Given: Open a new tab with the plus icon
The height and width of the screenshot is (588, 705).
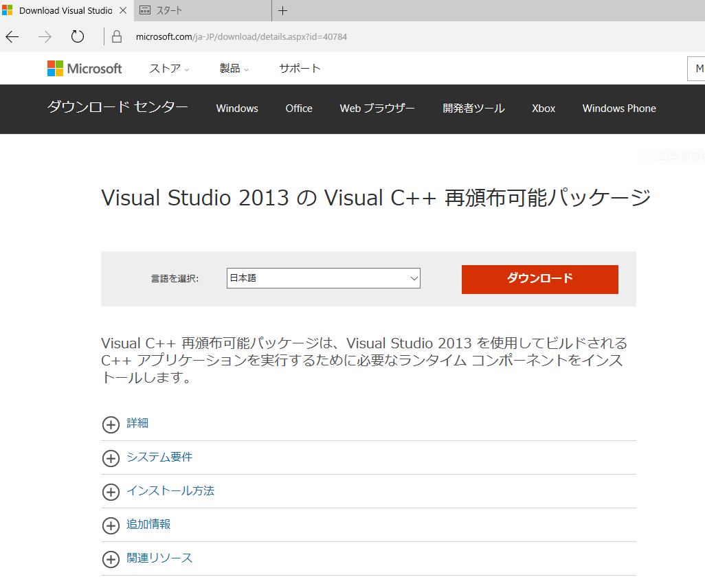Looking at the screenshot, I should pyautogui.click(x=282, y=10).
